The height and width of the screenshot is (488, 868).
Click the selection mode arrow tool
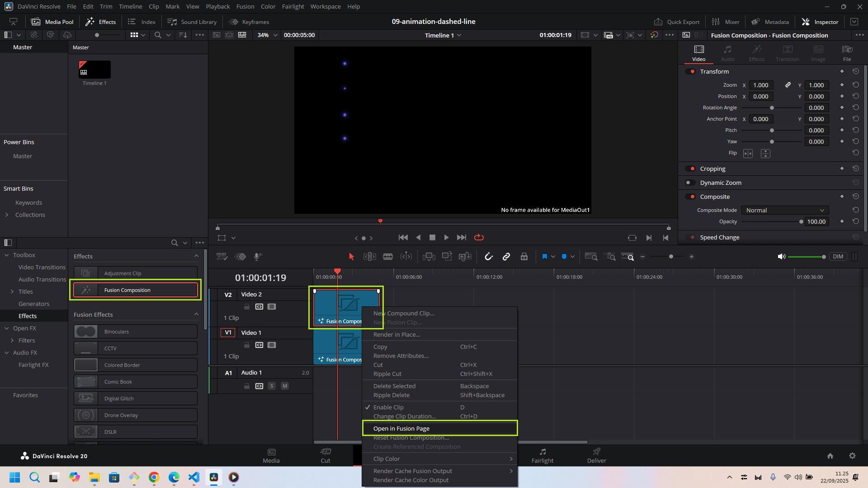click(x=351, y=257)
